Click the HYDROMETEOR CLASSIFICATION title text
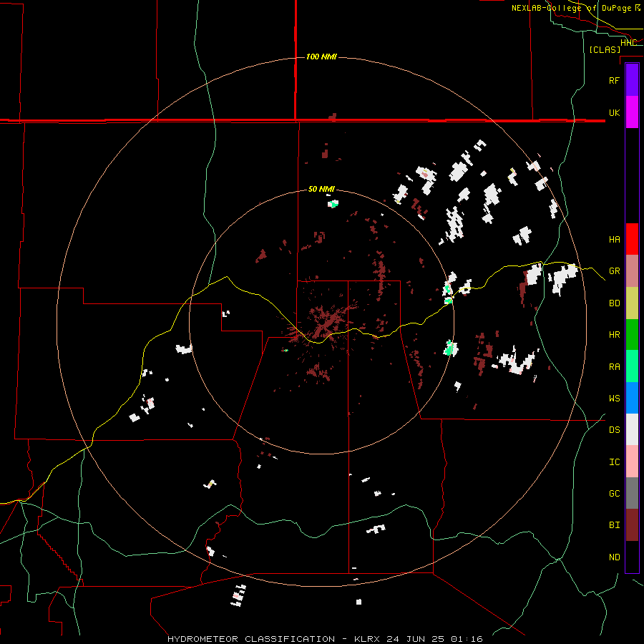Viewport: 644px width, 644px height. [251, 639]
